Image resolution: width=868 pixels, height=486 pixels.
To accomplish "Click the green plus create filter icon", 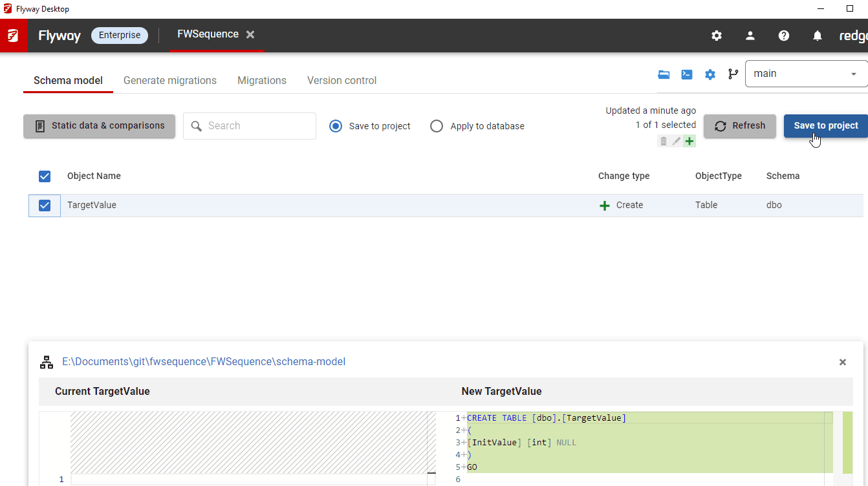I will (689, 141).
